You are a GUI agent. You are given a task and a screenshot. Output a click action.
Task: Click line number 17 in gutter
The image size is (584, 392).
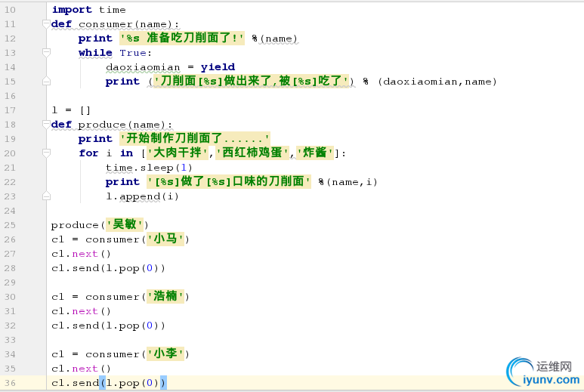10,110
